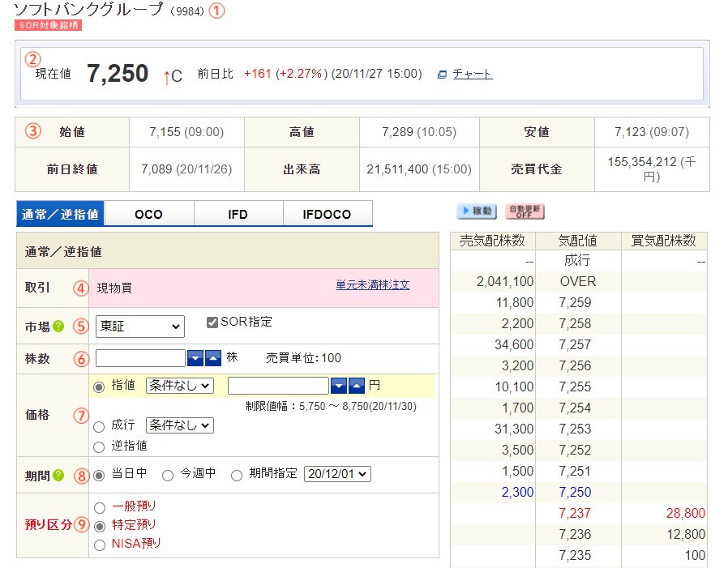Click the limit price input field
The height and width of the screenshot is (568, 728).
[x=278, y=385]
